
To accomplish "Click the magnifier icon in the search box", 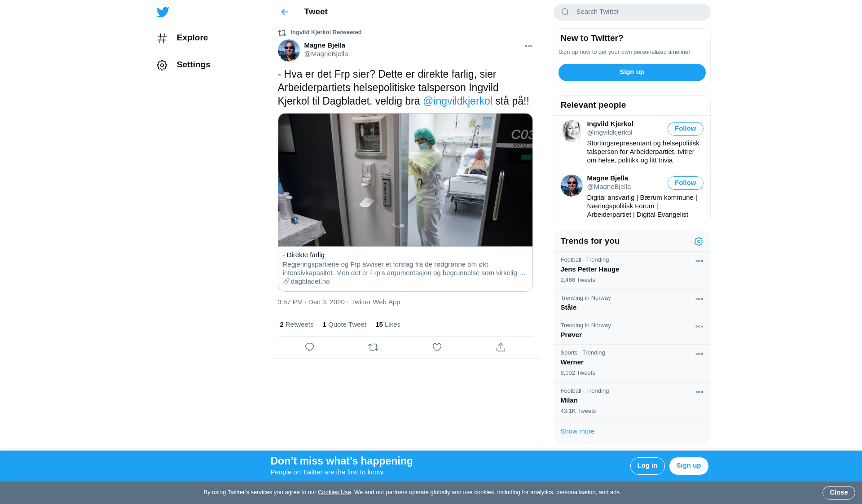I will tap(565, 12).
